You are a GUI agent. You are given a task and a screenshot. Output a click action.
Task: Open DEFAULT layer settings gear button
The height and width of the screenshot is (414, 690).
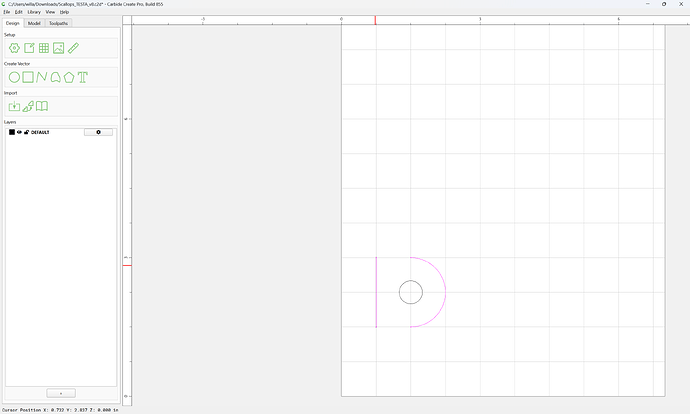99,132
